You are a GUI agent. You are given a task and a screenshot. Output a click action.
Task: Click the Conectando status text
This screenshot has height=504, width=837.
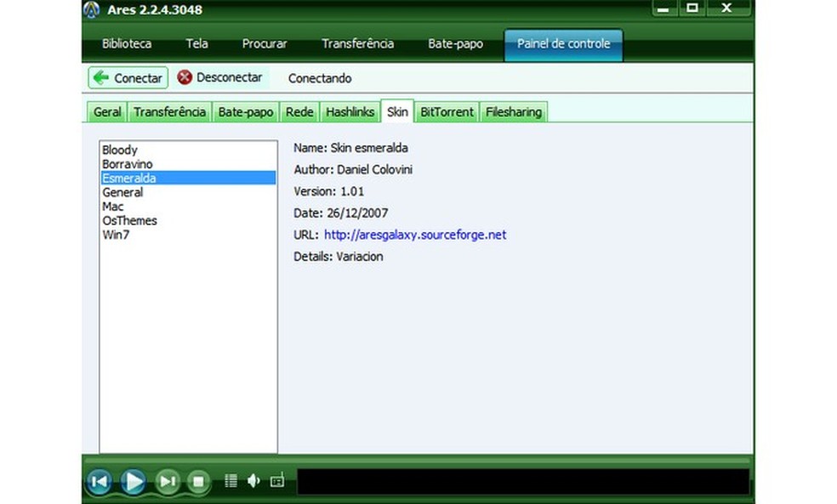(x=320, y=78)
